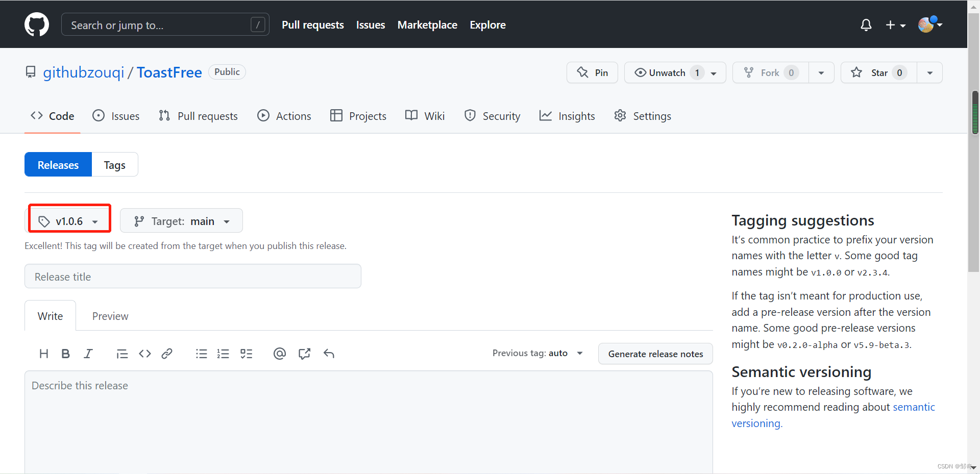Select the Tags tab
This screenshot has height=474, width=980.
click(115, 164)
